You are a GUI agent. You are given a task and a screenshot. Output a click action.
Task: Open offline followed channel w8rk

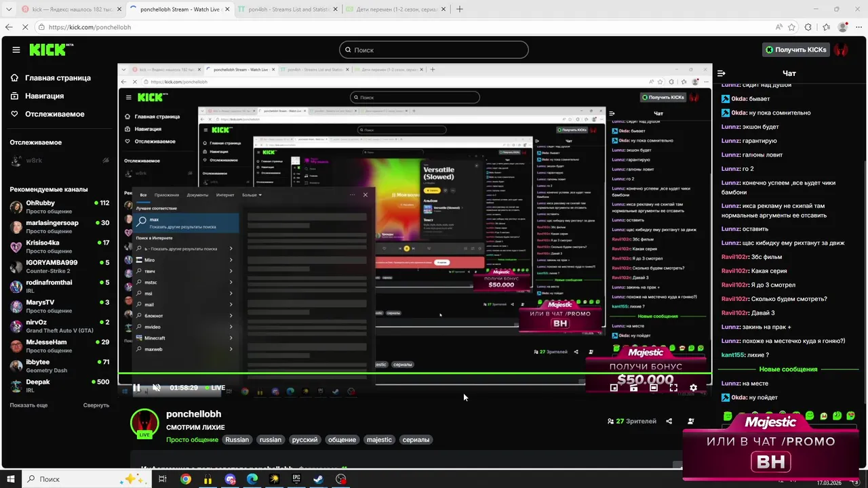60,161
